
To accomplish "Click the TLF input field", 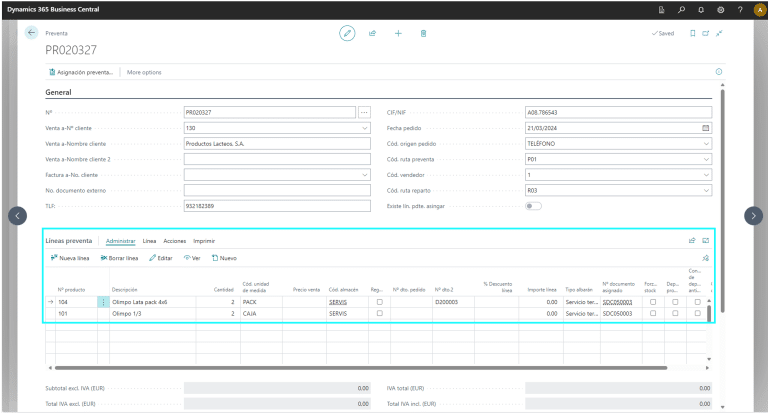I will [x=277, y=206].
